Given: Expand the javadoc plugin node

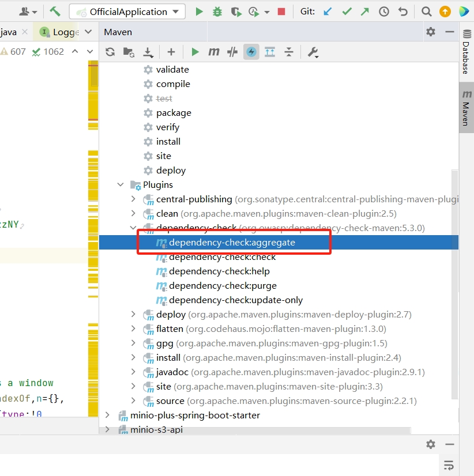Looking at the screenshot, I should coord(133,372).
